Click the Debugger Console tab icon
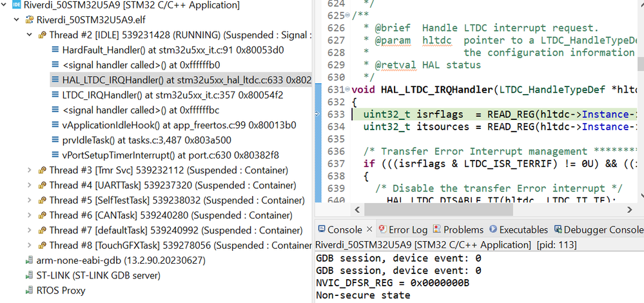Image resolution: width=644 pixels, height=303 pixels. click(558, 229)
